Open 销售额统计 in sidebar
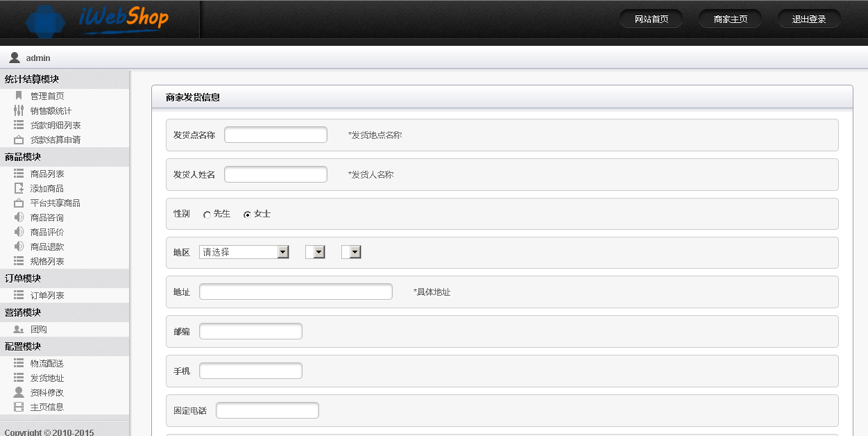The image size is (868, 436). pyautogui.click(x=51, y=111)
